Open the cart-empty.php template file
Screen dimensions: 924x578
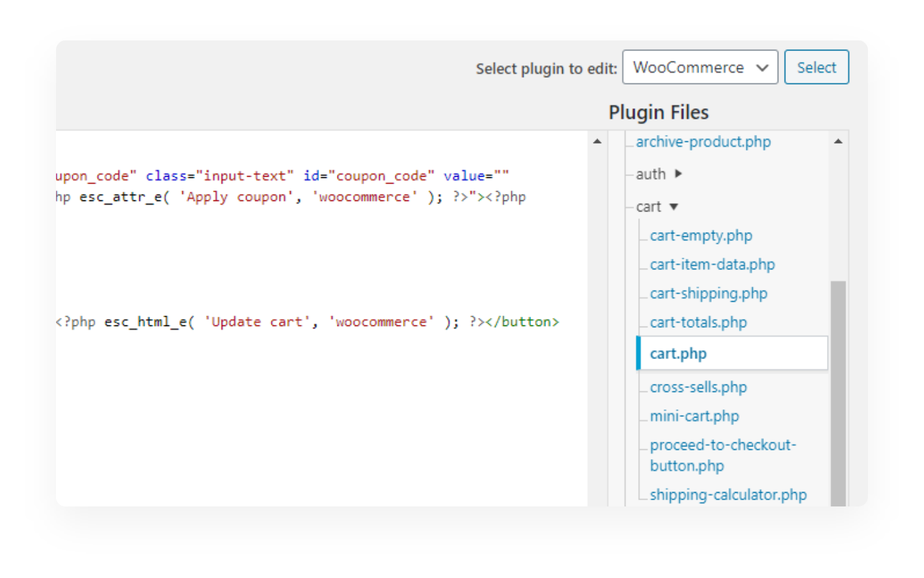click(701, 236)
